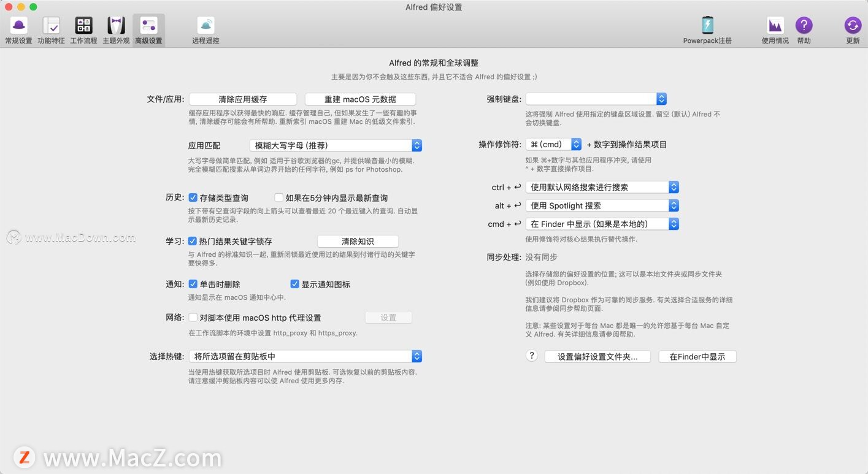868x474 pixels.
Task: Click 清除应用缓存 button
Action: [243, 99]
